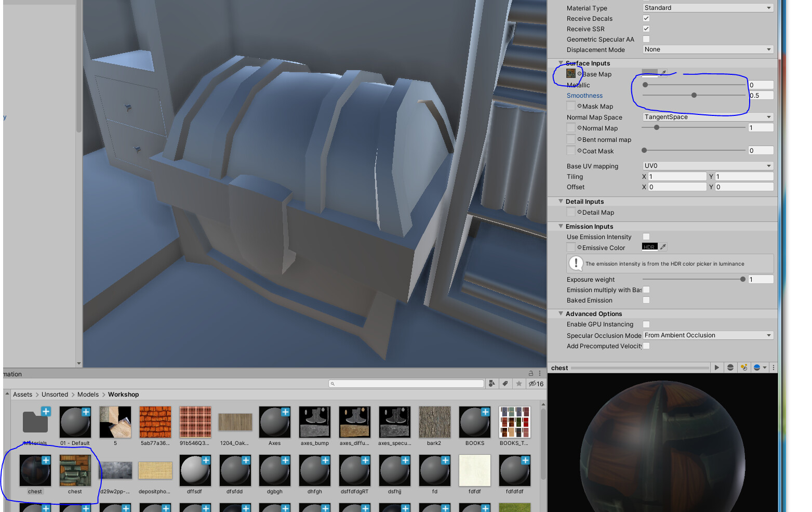The height and width of the screenshot is (512, 812).
Task: Click the play button on the material preview
Action: click(717, 367)
